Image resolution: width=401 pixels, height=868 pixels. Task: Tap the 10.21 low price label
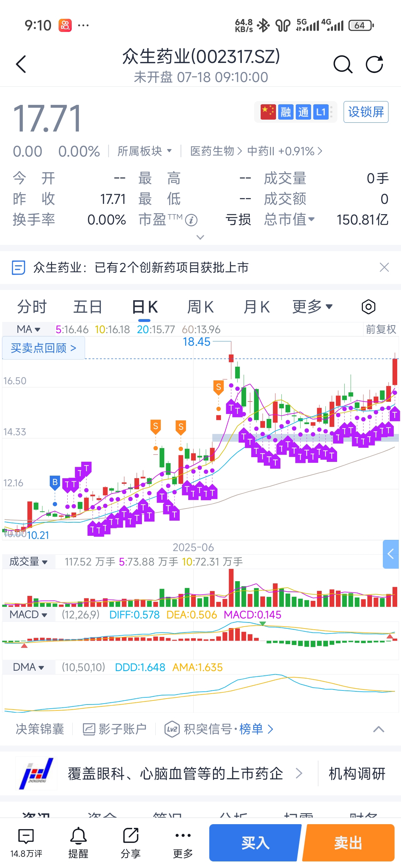[x=38, y=535]
